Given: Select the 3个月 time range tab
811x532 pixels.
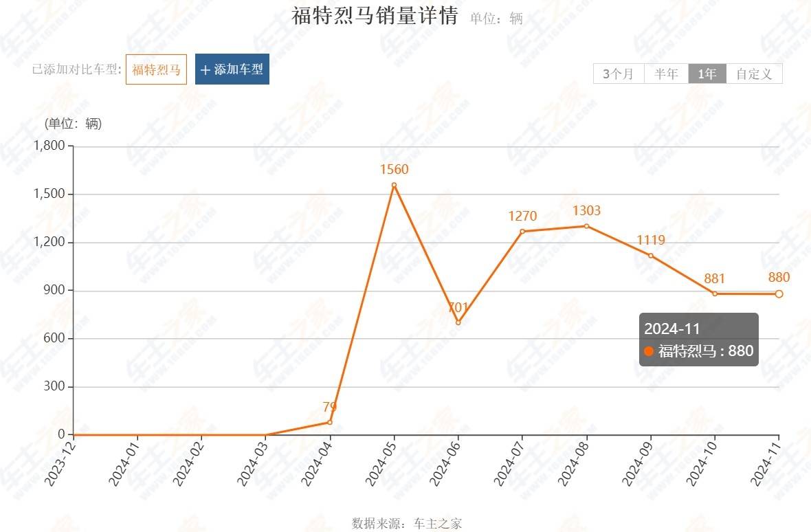Looking at the screenshot, I should tap(619, 74).
